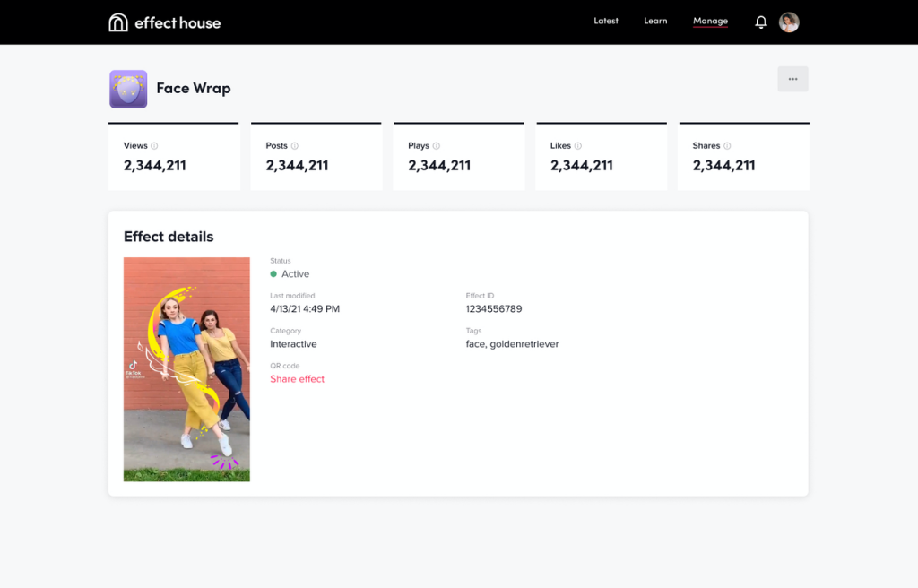Screen dimensions: 918x588
Task: Show info tooltip next to Likes
Action: click(578, 146)
